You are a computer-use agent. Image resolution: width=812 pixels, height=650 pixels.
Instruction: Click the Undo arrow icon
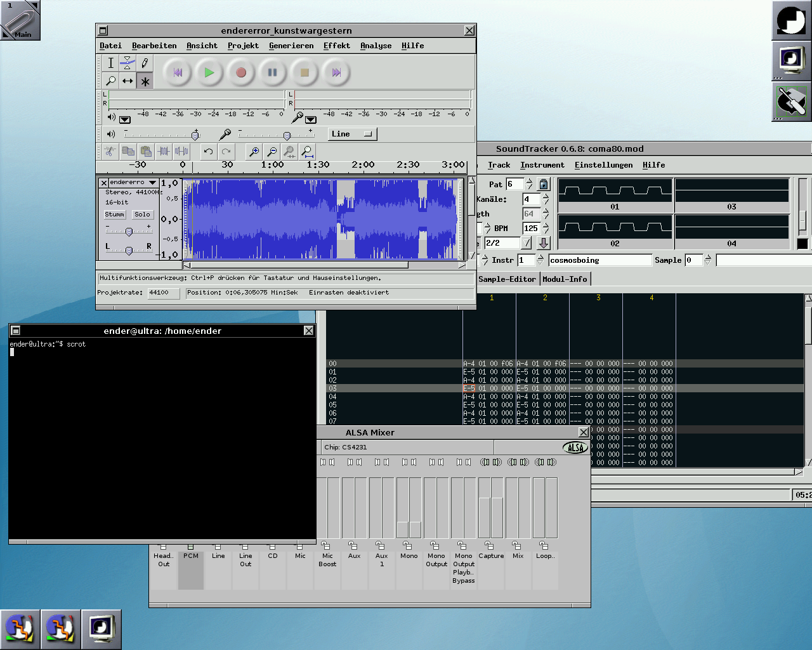[x=208, y=151]
